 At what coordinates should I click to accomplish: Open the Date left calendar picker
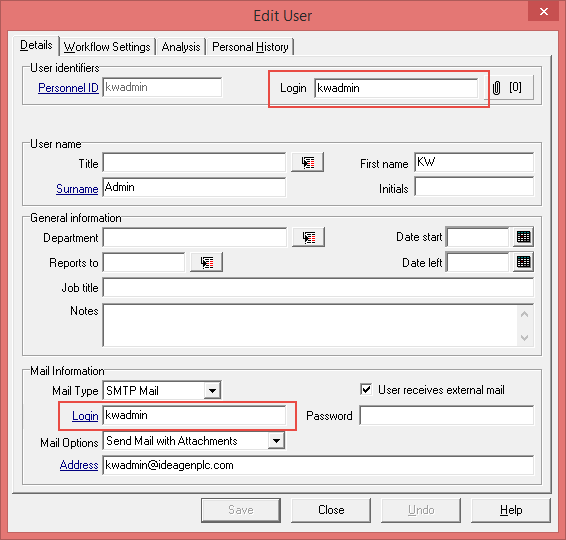click(523, 262)
